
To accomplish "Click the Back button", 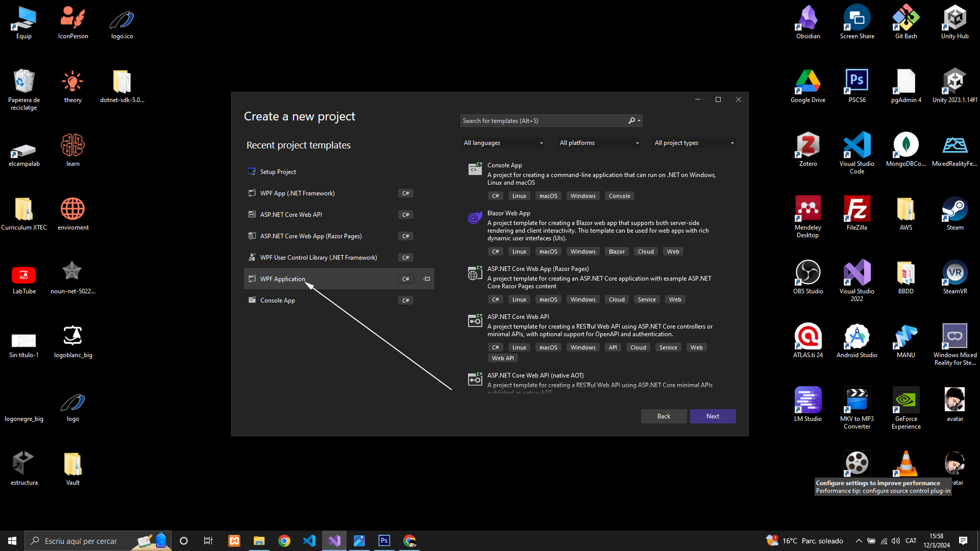I will (664, 416).
